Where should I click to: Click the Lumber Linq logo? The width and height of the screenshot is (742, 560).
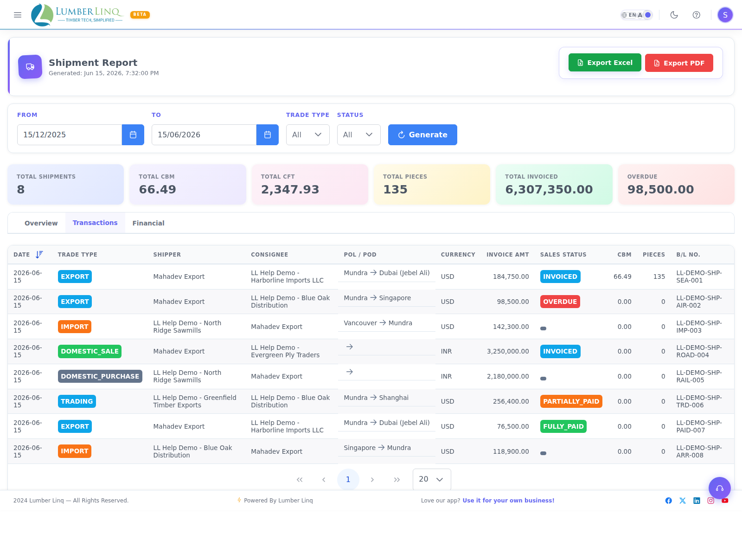click(x=77, y=15)
